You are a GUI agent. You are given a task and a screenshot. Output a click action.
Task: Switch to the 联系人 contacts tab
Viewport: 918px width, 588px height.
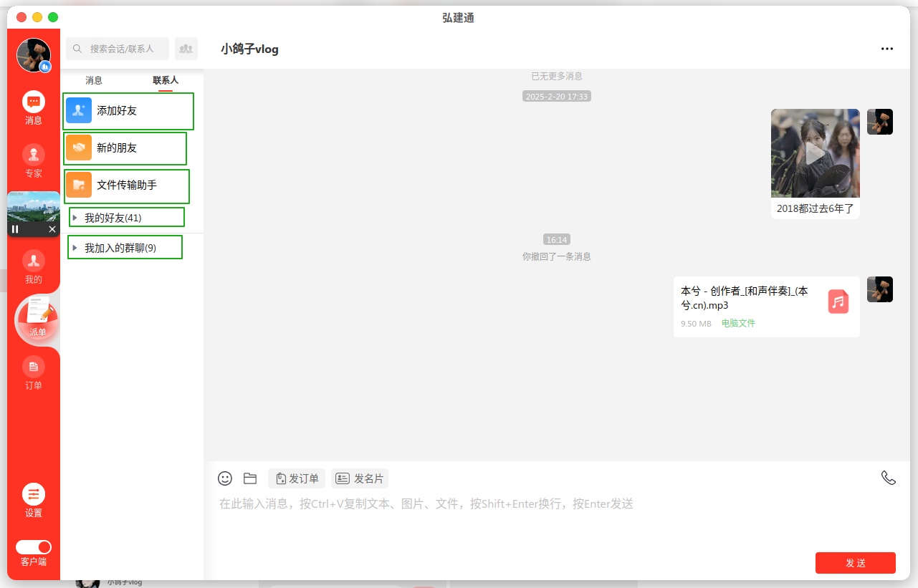click(x=166, y=80)
